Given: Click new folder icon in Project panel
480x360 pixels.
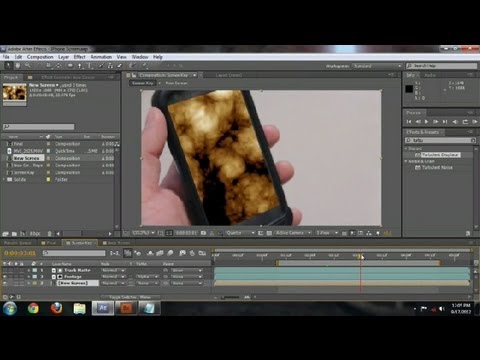Looking at the screenshot, I should coord(14,234).
